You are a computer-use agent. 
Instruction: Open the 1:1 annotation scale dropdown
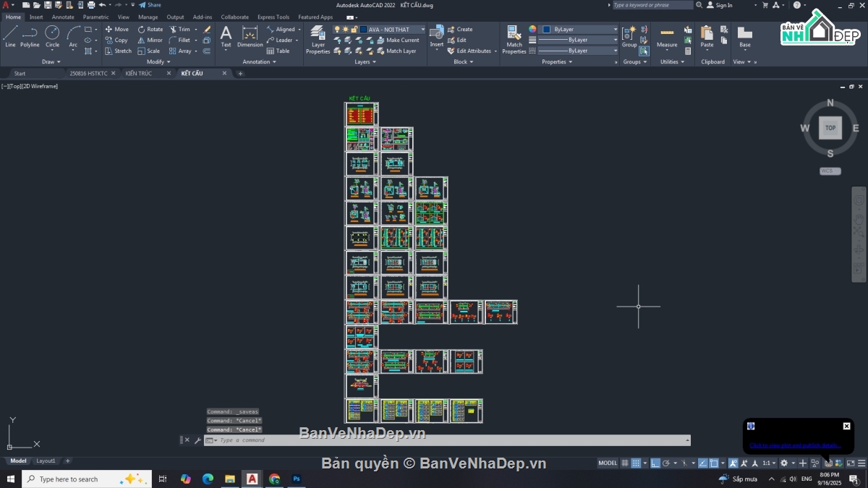(768, 463)
